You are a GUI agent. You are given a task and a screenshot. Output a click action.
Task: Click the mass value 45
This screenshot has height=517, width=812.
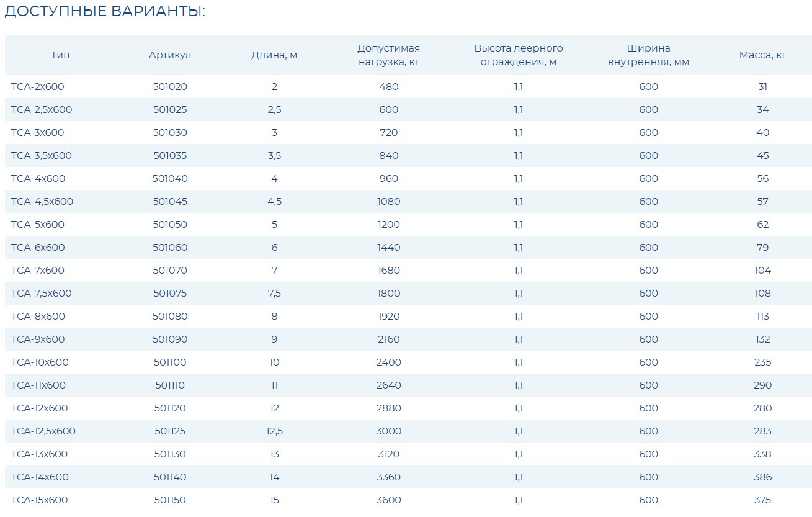pos(763,156)
